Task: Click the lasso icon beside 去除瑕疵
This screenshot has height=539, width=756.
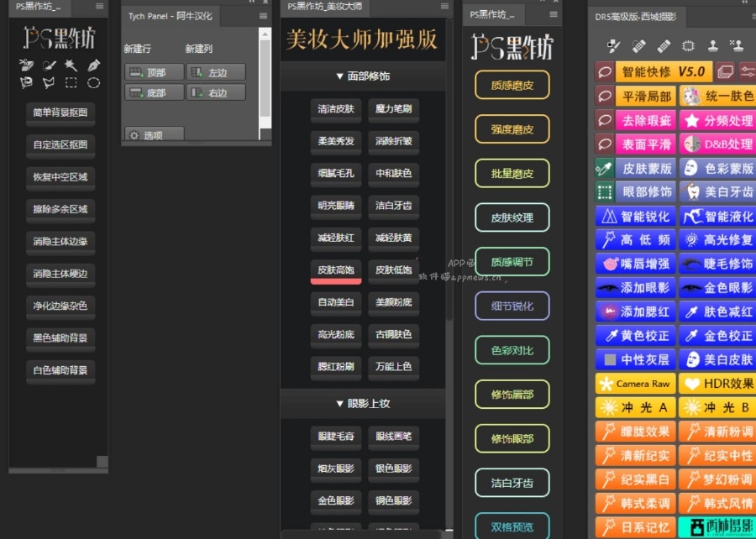Action: pyautogui.click(x=604, y=120)
